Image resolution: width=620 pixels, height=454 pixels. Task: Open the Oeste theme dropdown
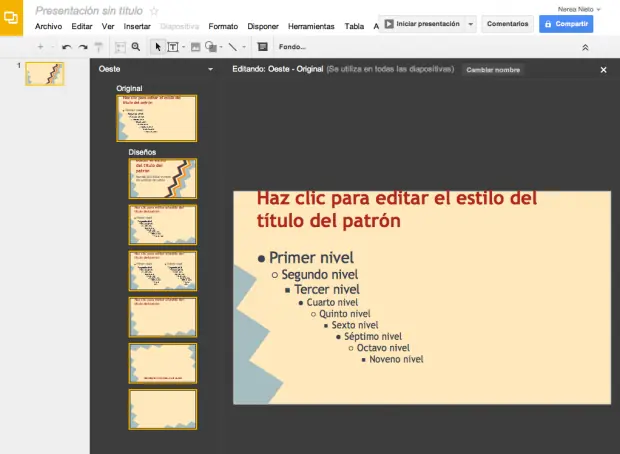pyautogui.click(x=210, y=70)
